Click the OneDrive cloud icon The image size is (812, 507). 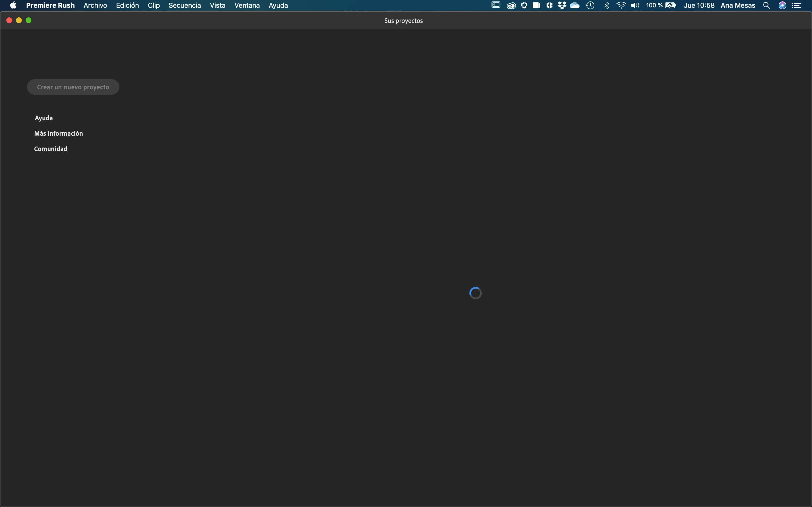(x=575, y=5)
